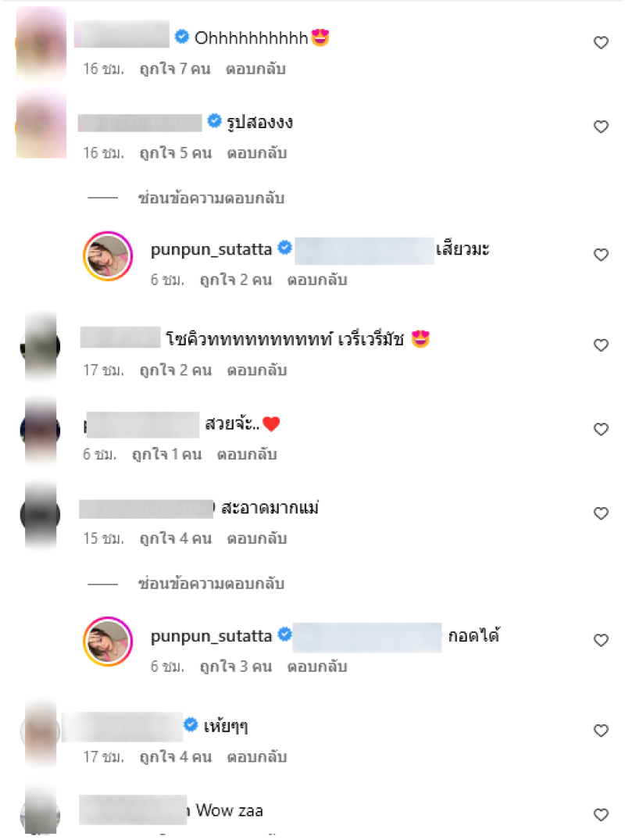Like punpun_sutatta's "กอดได้" reply
The image size is (625, 840).
click(601, 640)
